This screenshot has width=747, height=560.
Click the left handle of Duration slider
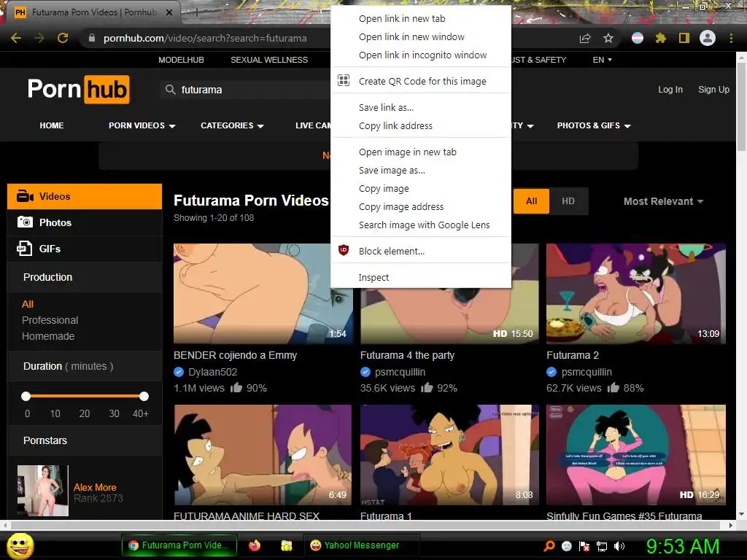[x=26, y=396]
